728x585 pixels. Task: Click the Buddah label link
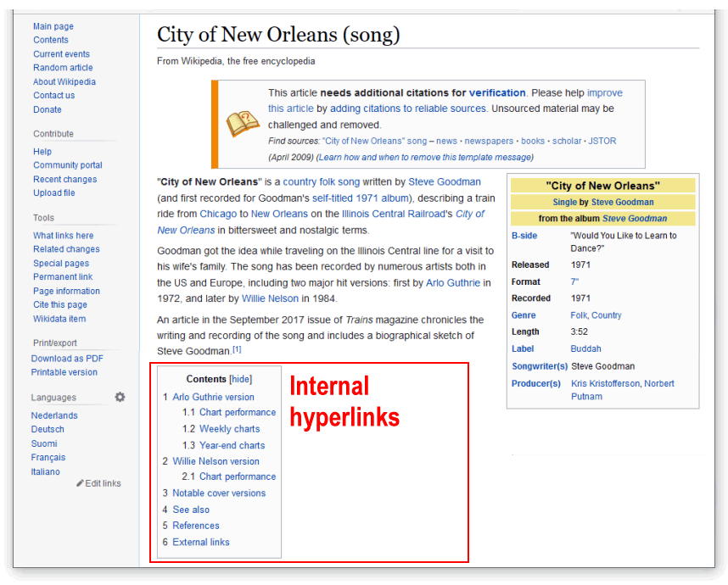585,348
